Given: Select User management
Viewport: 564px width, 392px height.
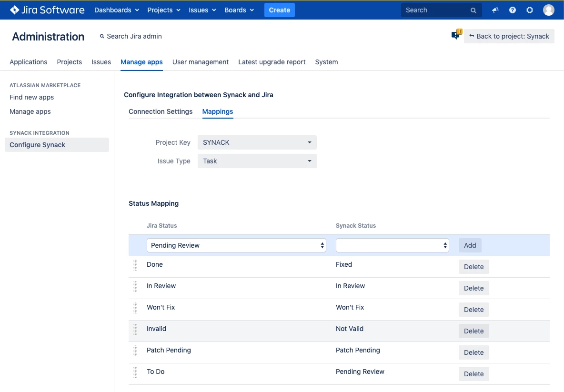Looking at the screenshot, I should (x=201, y=62).
